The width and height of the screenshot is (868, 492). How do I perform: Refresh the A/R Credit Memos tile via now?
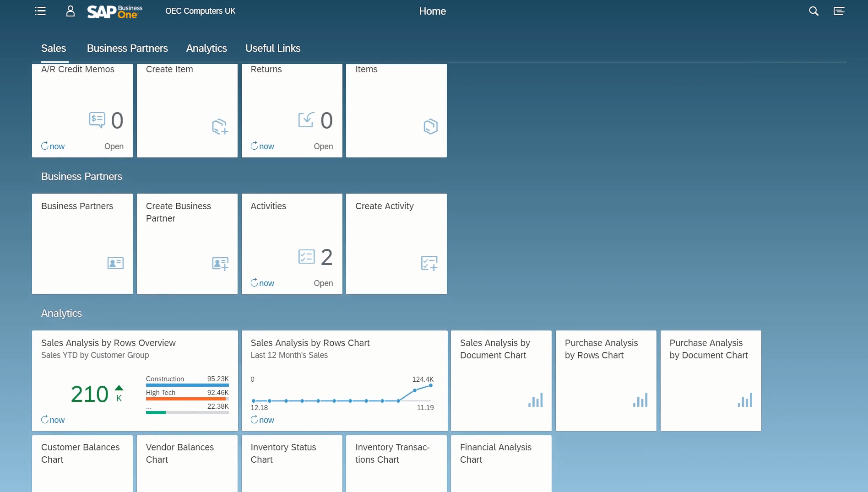[x=53, y=146]
